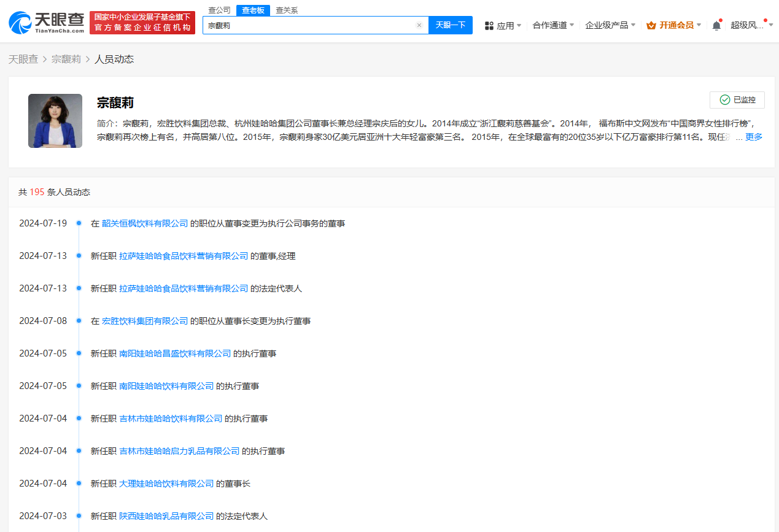Click the notification bell icon
The width and height of the screenshot is (779, 532).
[716, 25]
